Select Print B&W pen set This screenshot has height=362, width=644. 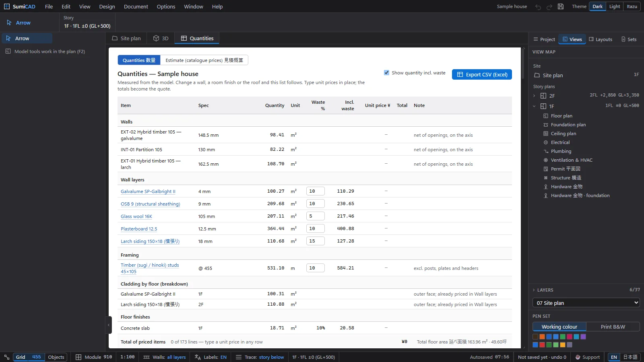coord(613,327)
